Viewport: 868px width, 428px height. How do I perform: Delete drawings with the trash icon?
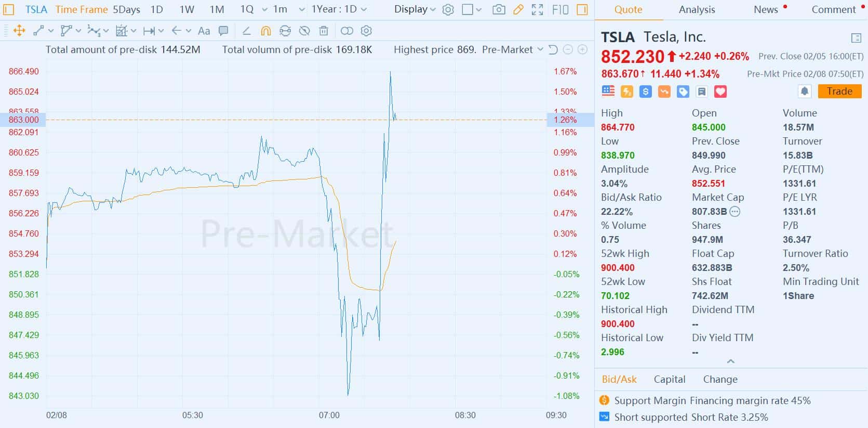click(324, 31)
